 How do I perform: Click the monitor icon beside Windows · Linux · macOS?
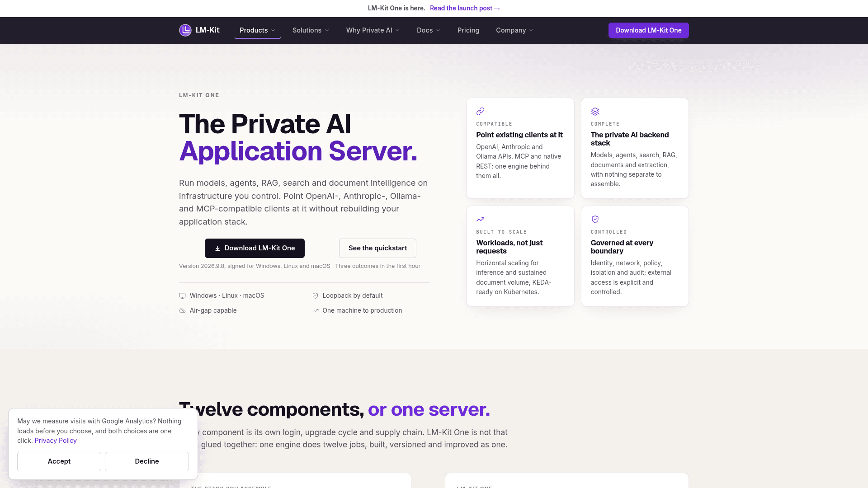pos(182,296)
